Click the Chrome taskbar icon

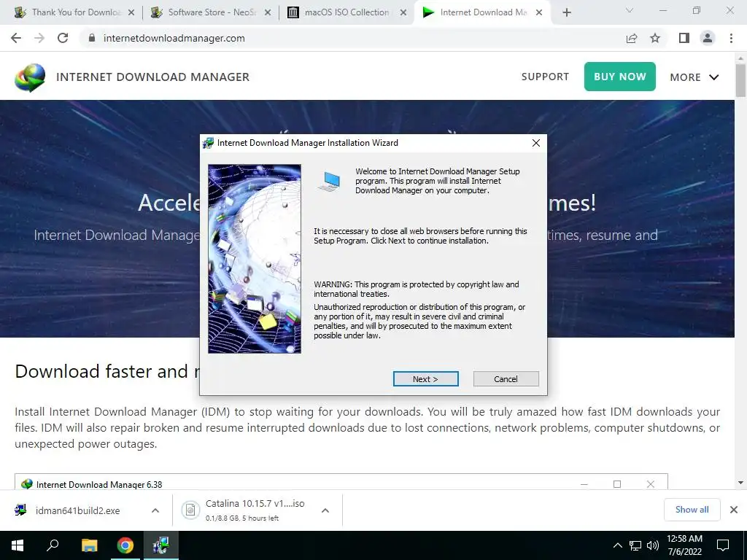125,545
